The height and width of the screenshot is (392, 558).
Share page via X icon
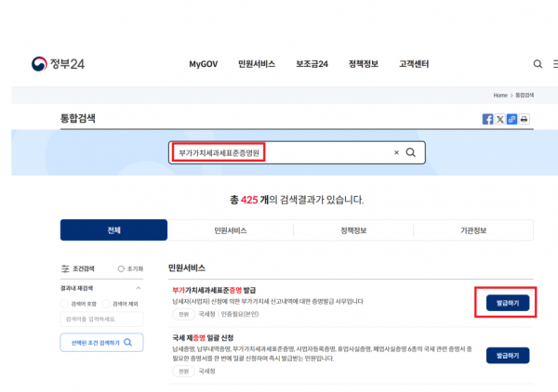click(499, 119)
